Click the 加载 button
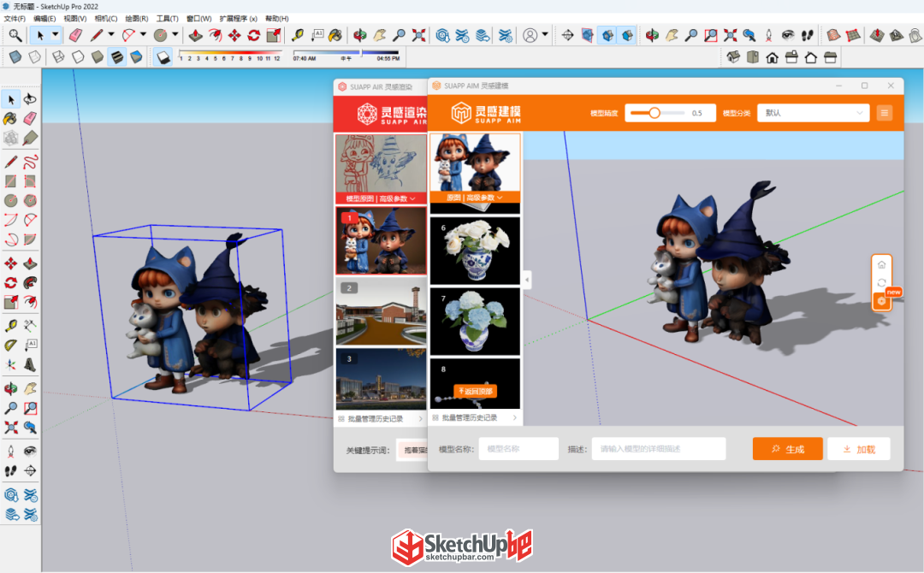The image size is (924, 573). pyautogui.click(x=859, y=449)
